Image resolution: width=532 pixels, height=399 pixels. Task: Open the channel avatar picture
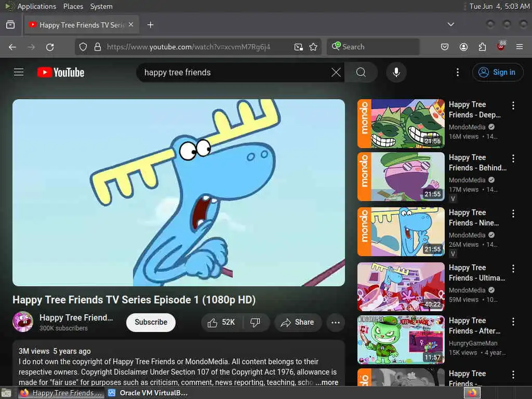[x=23, y=322]
